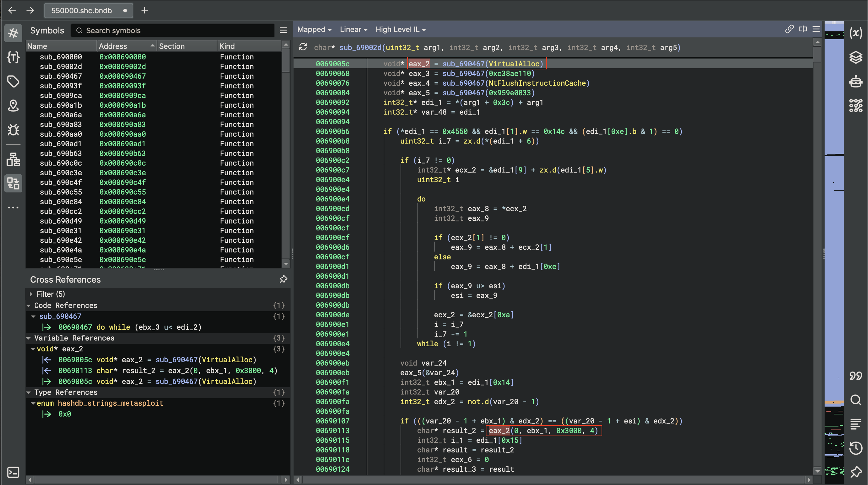Open the Symbols panel hamburger menu
Image resolution: width=868 pixels, height=485 pixels.
click(283, 30)
